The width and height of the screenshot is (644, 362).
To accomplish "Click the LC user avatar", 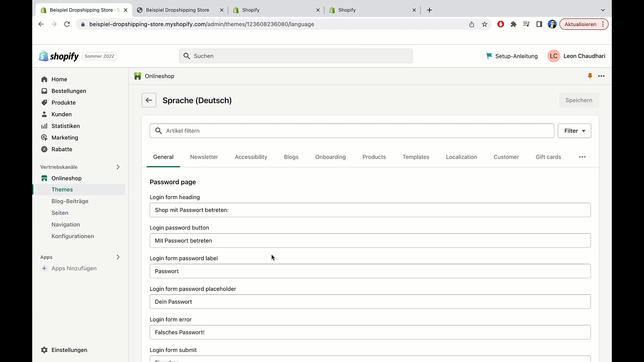I will [x=554, y=56].
